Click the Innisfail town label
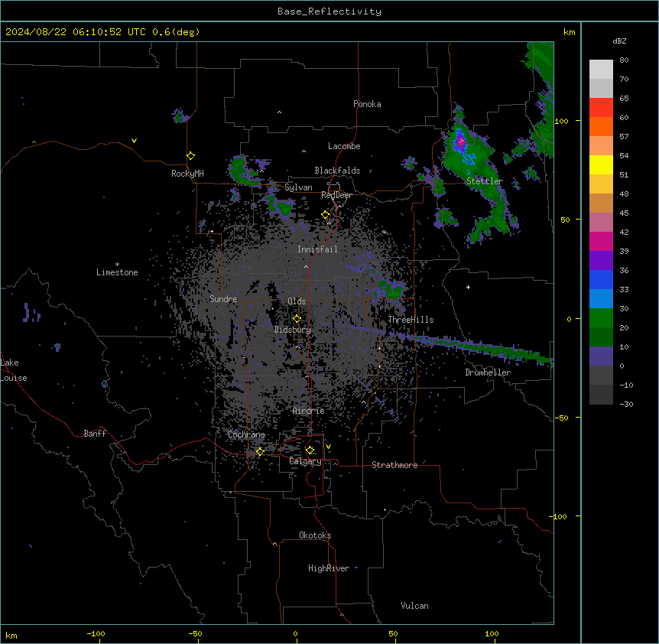Image resolution: width=659 pixels, height=644 pixels. point(317,249)
